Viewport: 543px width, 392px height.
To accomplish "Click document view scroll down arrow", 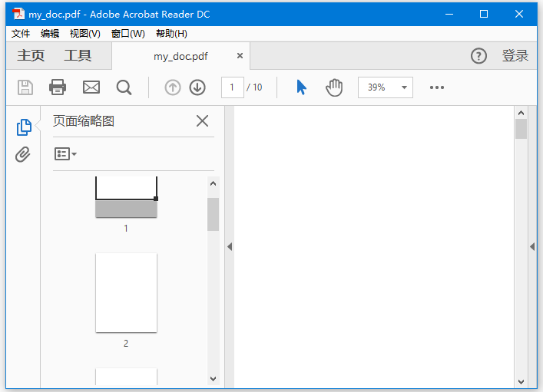I will coord(521,381).
